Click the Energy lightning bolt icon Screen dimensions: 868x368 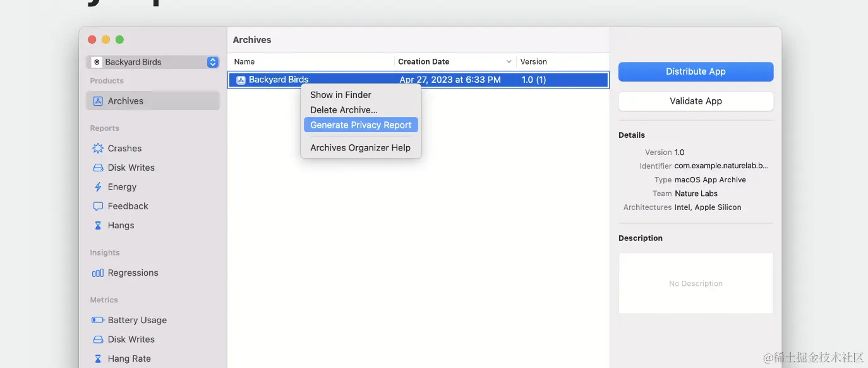click(x=98, y=187)
